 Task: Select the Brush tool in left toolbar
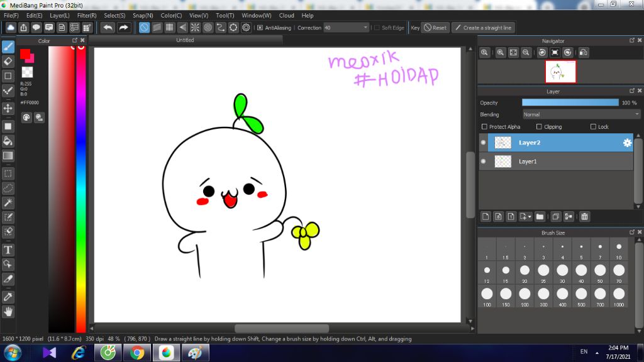[x=8, y=47]
